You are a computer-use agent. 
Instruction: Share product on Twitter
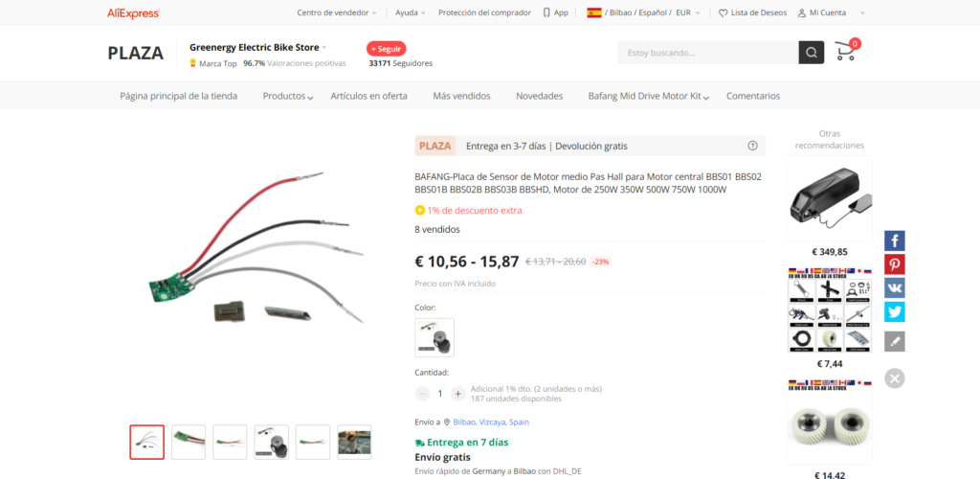[x=895, y=312]
